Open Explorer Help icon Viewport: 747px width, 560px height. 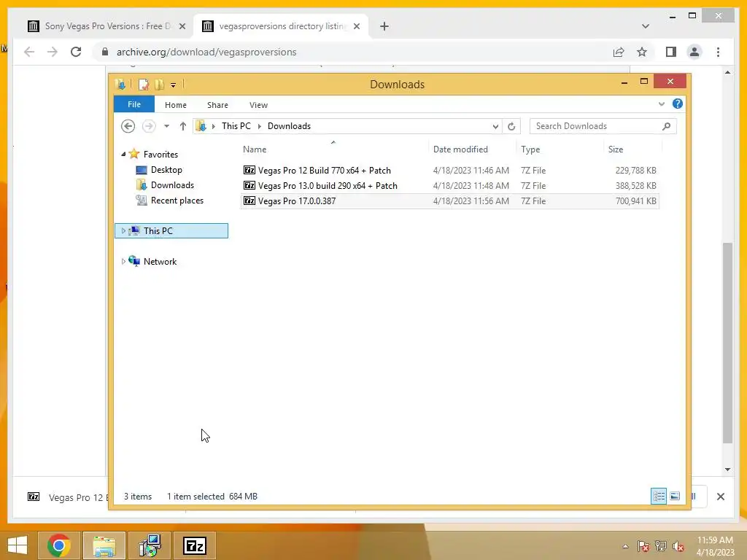tap(678, 104)
